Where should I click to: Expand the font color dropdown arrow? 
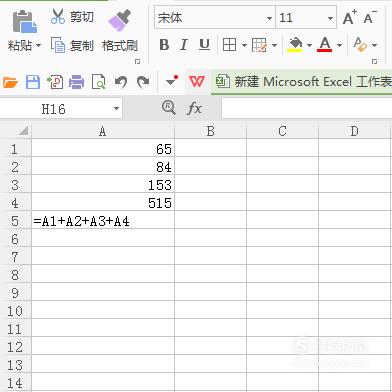339,45
